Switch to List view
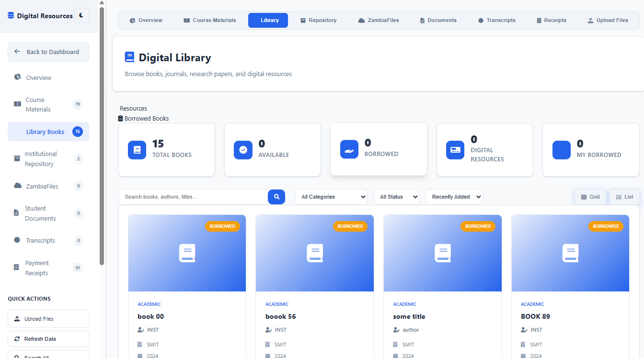This screenshot has width=644, height=358. tap(624, 197)
